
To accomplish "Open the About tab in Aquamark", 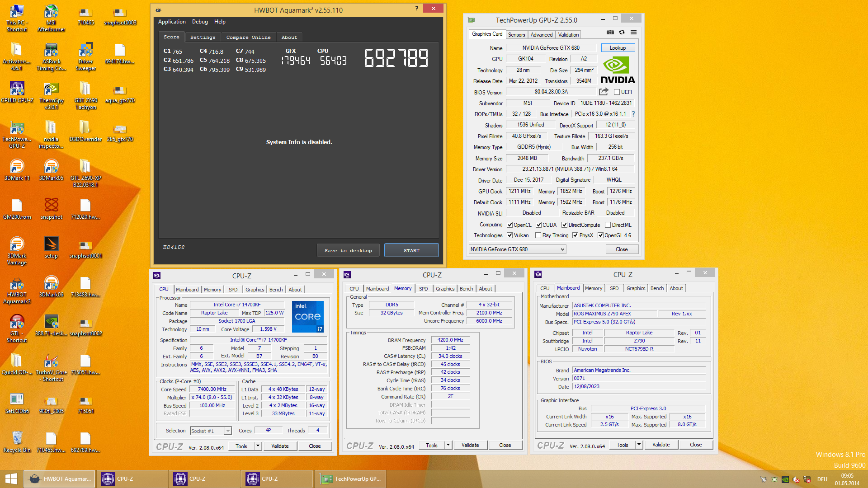I will pyautogui.click(x=289, y=37).
